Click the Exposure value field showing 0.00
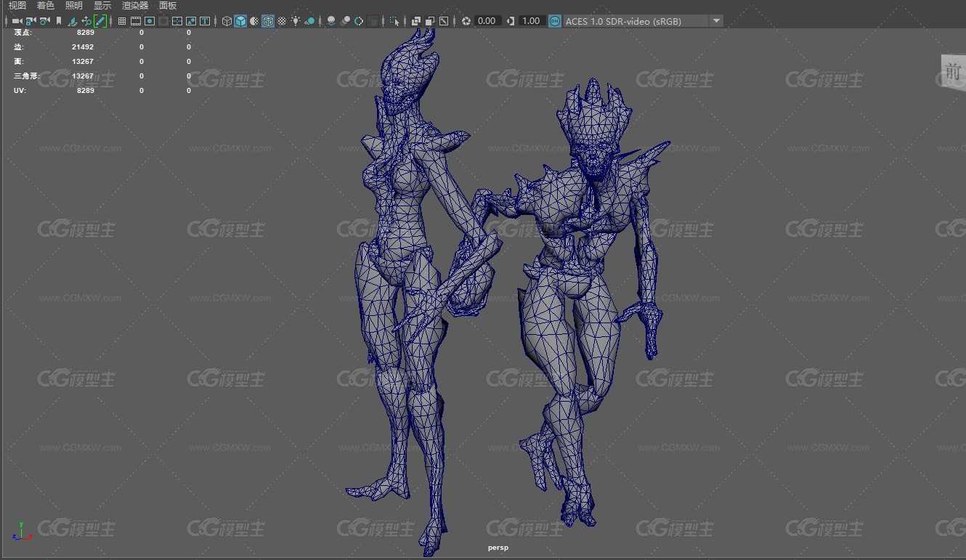966x560 pixels. tap(487, 21)
